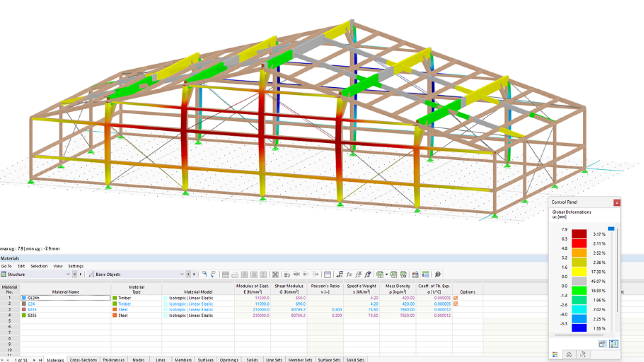Image resolution: width=644 pixels, height=362 pixels.
Task: Open the Basic Objects category dropdown
Action: (x=182, y=274)
